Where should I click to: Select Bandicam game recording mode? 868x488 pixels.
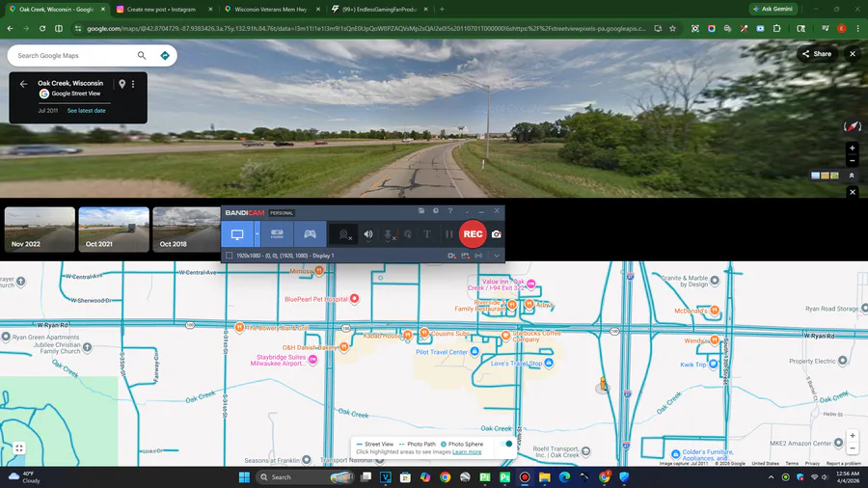pos(310,234)
